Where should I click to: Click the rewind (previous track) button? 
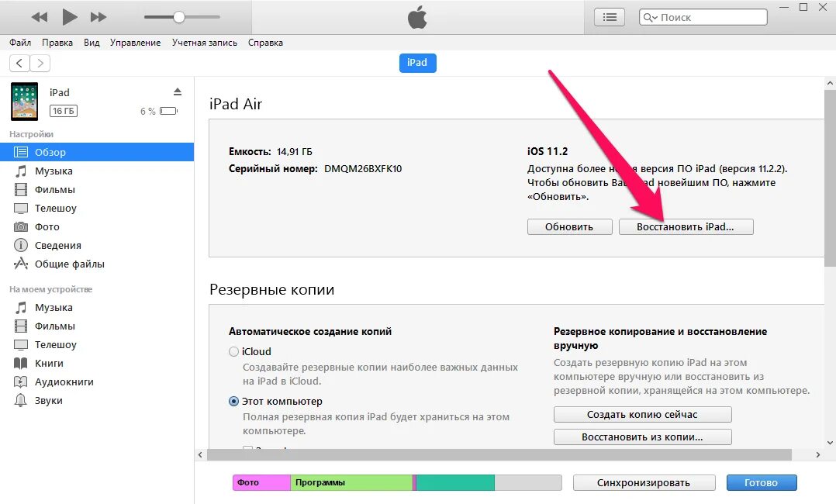tap(40, 17)
